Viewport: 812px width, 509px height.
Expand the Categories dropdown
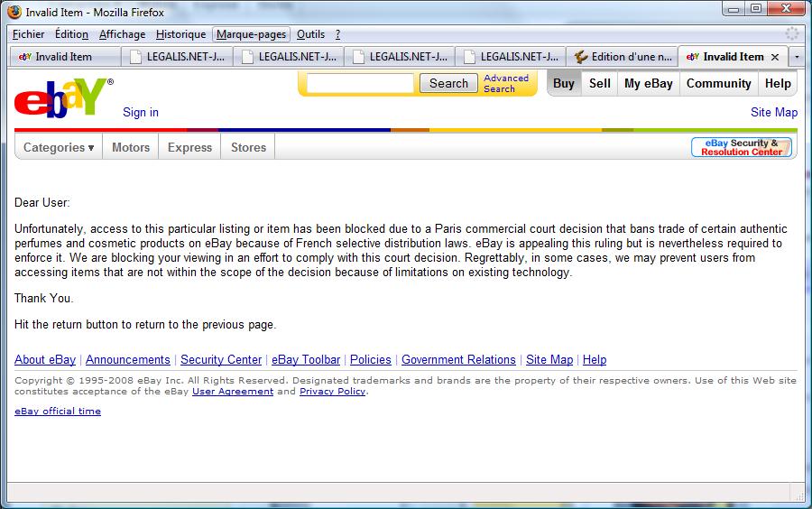[59, 148]
